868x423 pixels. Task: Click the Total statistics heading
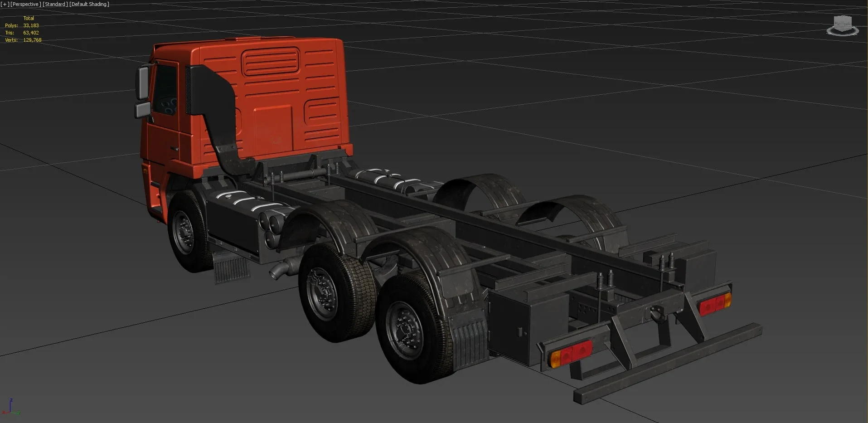tap(29, 18)
